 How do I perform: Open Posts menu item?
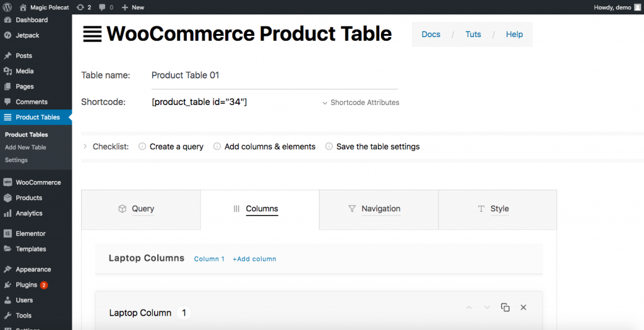24,55
